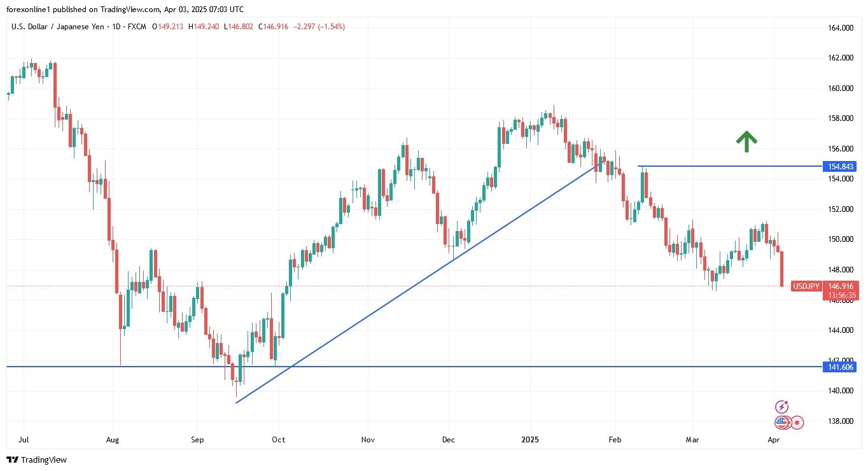Click the 2025 label on time axis
The image size is (868, 471).
[x=530, y=439]
